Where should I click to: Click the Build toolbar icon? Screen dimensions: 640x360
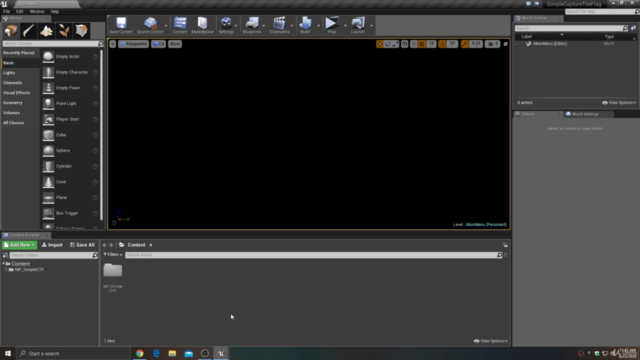click(305, 25)
